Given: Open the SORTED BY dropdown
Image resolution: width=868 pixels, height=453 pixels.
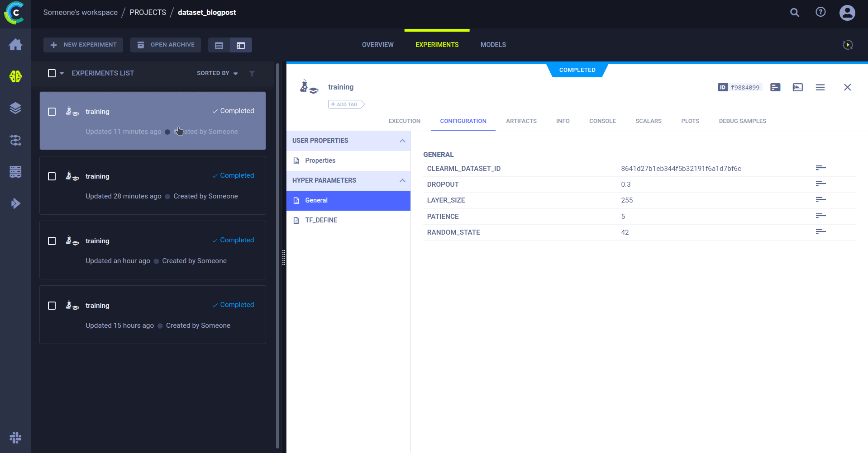Looking at the screenshot, I should click(x=217, y=73).
